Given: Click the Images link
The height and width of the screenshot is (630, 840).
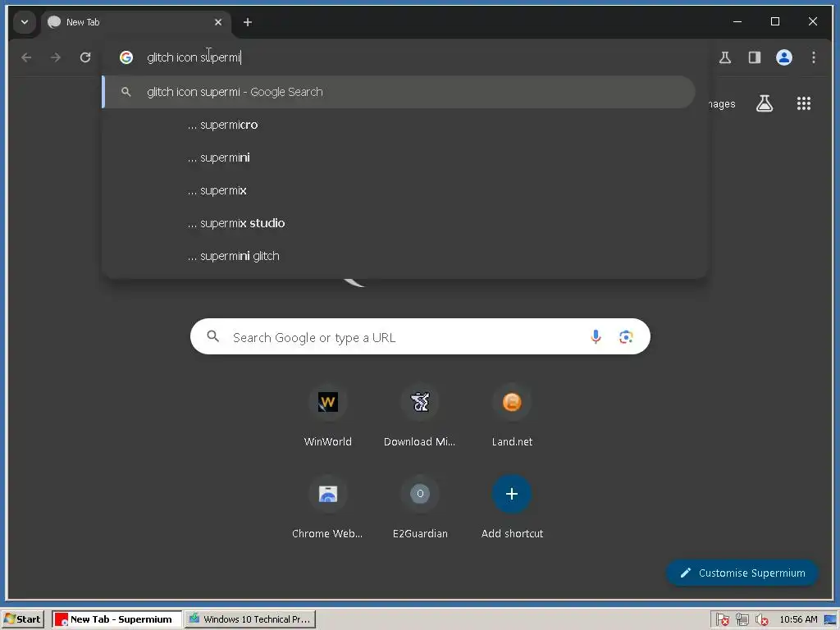Looking at the screenshot, I should tap(721, 104).
